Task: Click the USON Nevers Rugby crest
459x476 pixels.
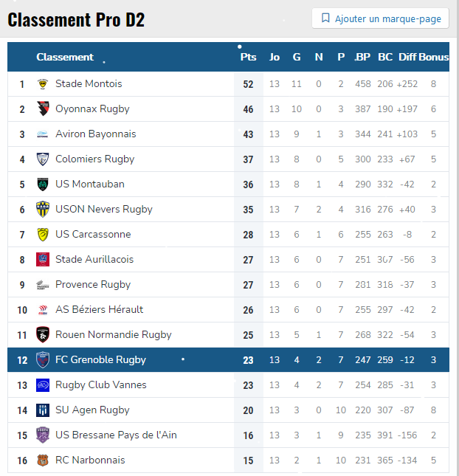Action: 43,209
